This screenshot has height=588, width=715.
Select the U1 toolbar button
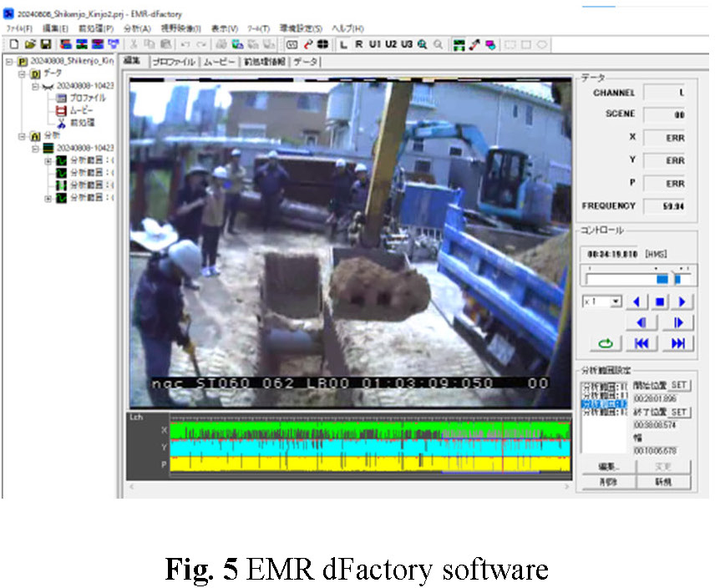point(375,44)
